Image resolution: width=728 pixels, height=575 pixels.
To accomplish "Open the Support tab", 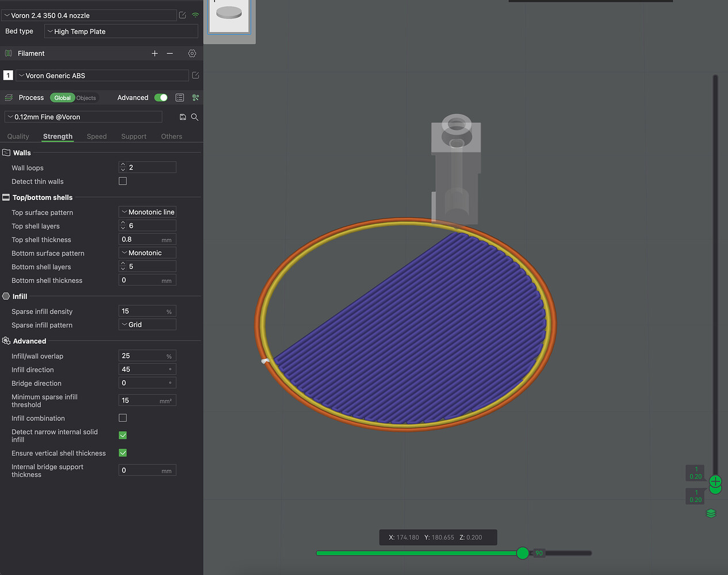I will tap(133, 136).
